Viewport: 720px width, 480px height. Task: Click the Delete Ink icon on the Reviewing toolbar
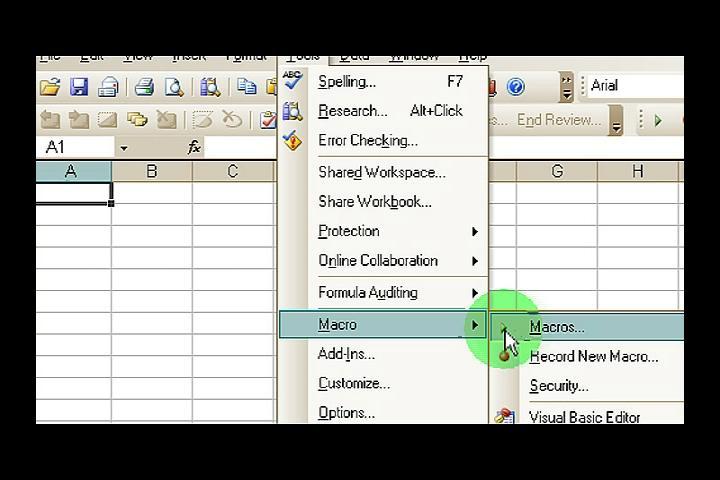(x=232, y=120)
